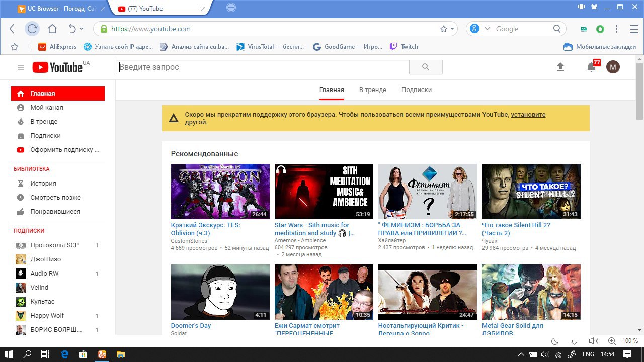
Task: Open Культас subscription channel
Action: [58, 302]
